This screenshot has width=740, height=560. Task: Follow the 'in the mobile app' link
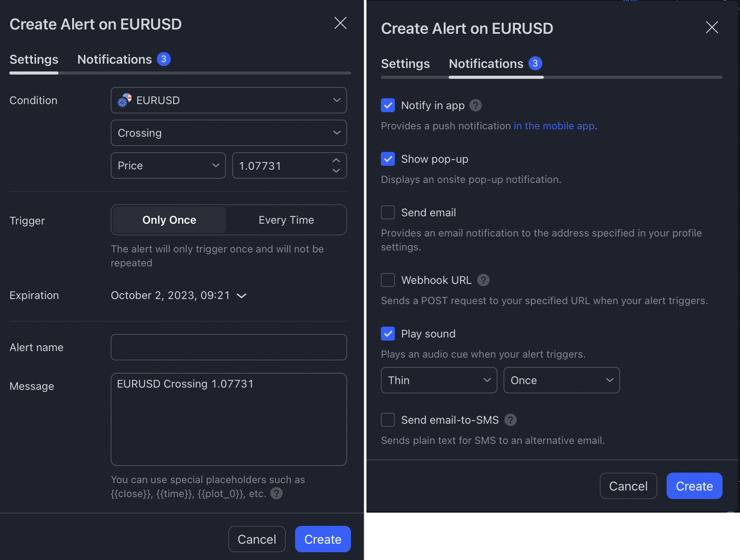point(554,126)
